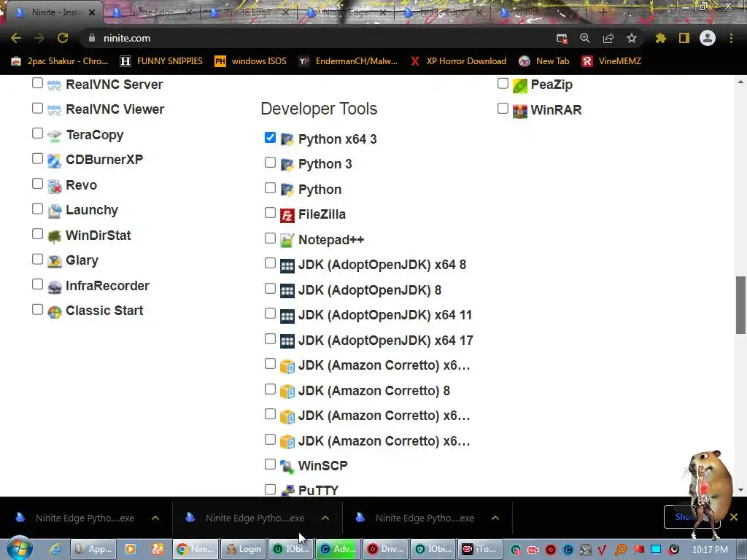Check the RealVNC Viewer checkbox
This screenshot has height=560, width=747.
[x=37, y=108]
